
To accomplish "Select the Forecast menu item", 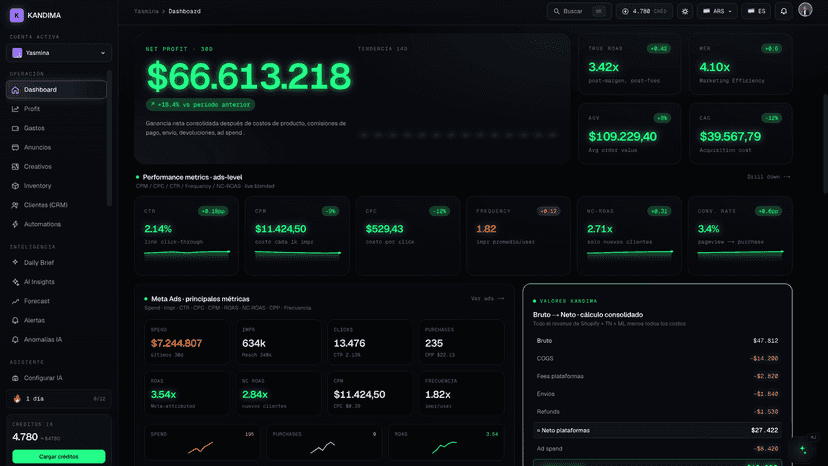I will [x=56, y=301].
